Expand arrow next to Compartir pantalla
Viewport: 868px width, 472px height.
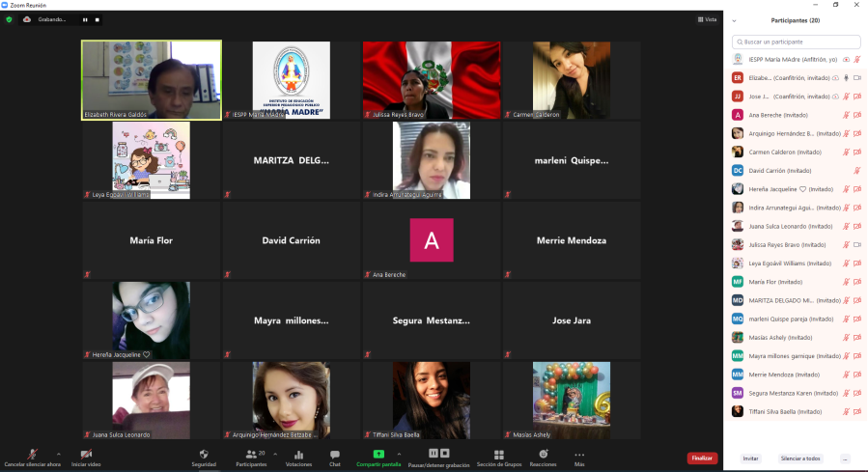(x=399, y=453)
